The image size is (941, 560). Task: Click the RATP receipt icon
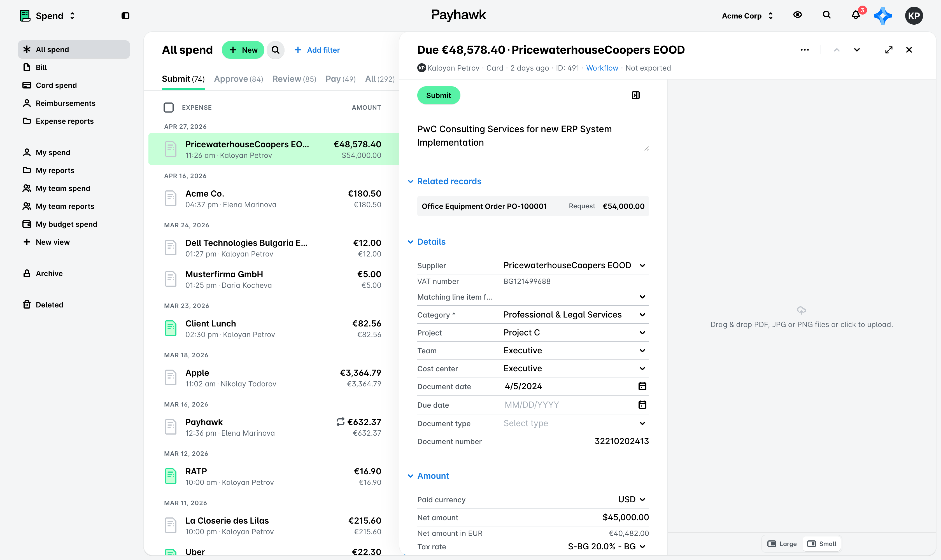pos(171,476)
